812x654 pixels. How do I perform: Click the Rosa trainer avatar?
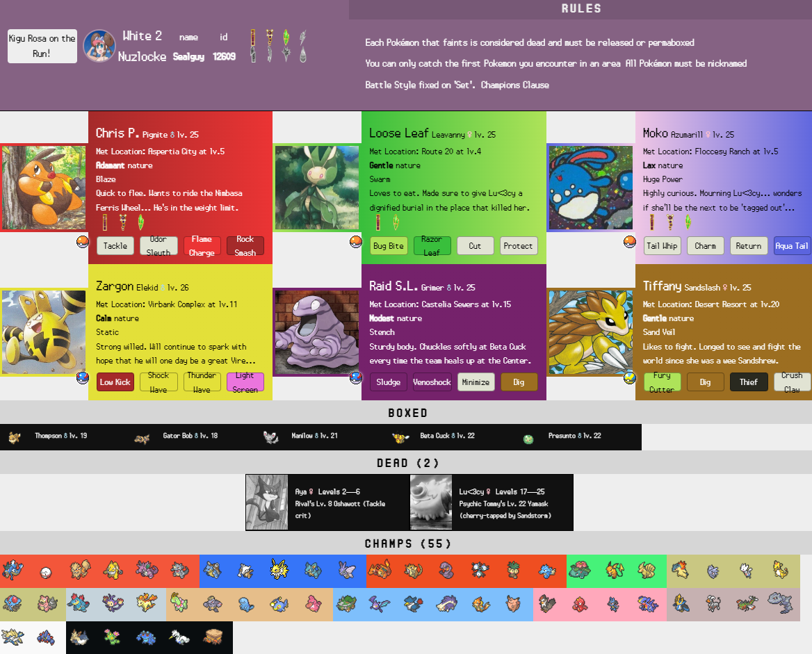tap(99, 46)
